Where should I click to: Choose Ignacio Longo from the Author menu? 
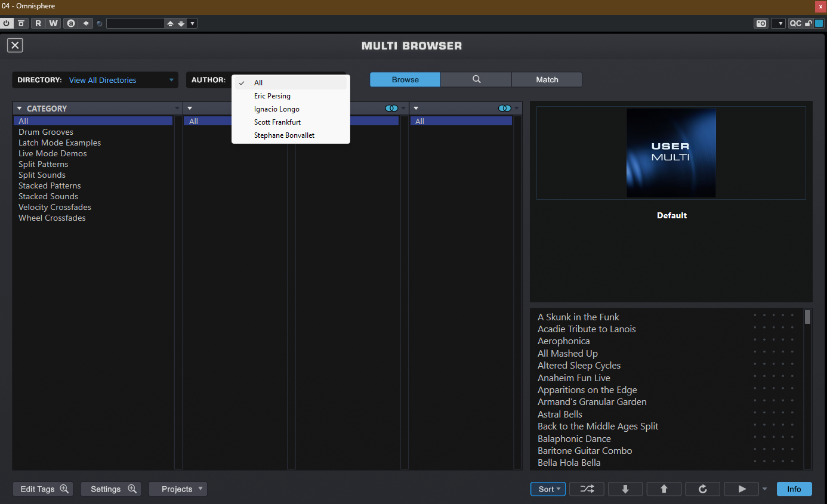[x=291, y=109]
